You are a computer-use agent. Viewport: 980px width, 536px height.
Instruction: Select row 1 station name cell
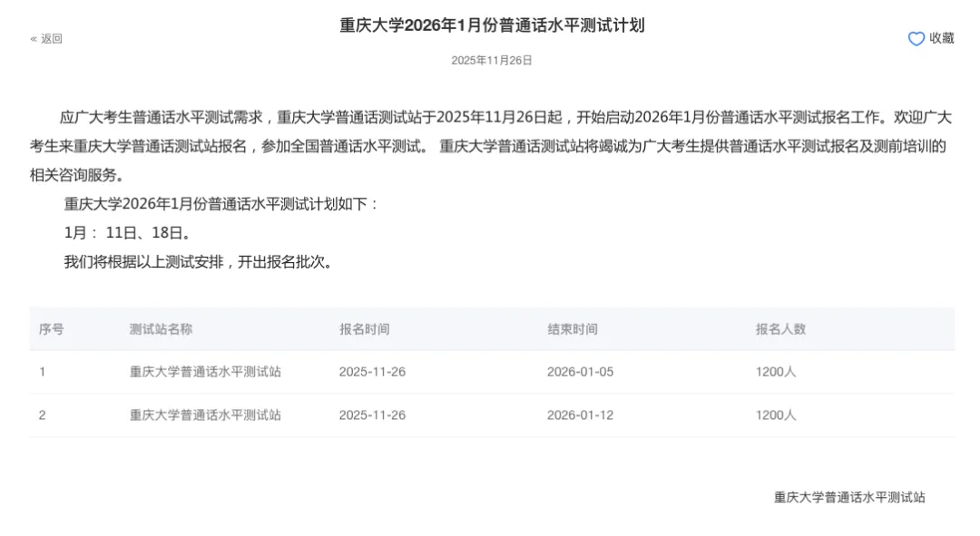205,372
